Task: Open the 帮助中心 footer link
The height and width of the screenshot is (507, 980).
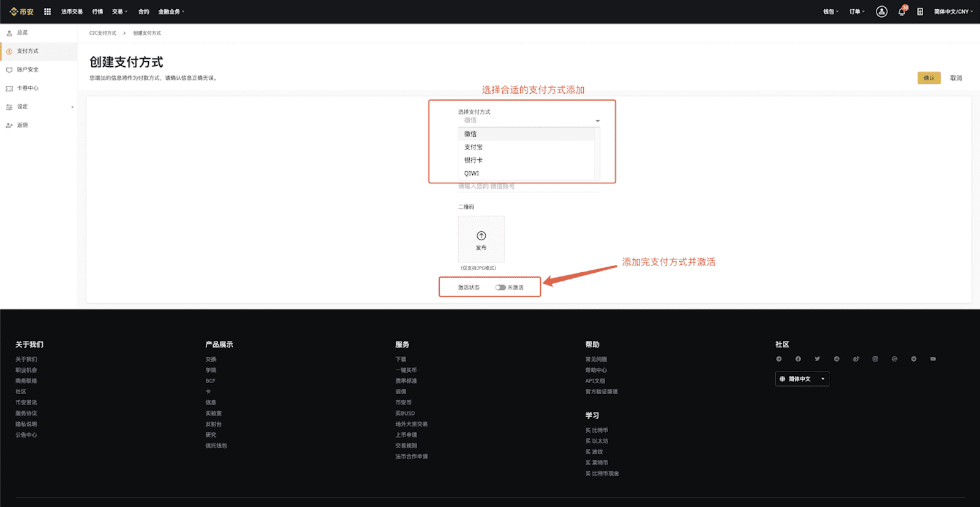Action: (596, 370)
